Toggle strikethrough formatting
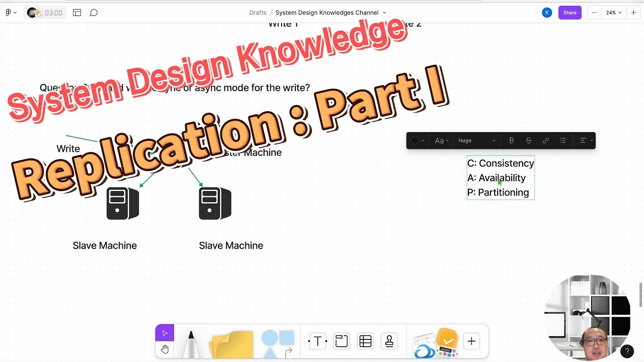The height and width of the screenshot is (362, 644). (x=528, y=141)
